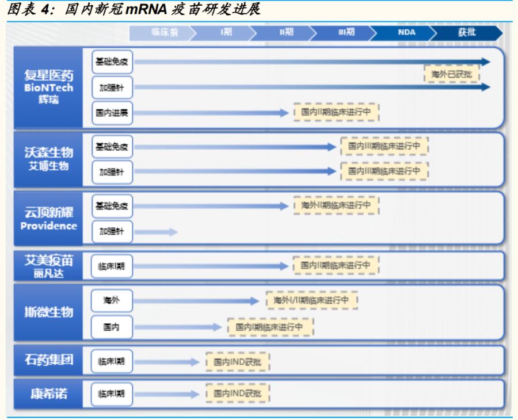Click the '沃森生物 艾博生物' company block
The image size is (518, 420).
coord(48,159)
